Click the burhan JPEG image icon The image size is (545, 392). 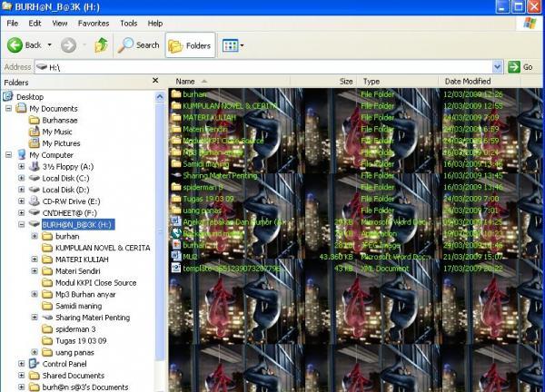(176, 245)
